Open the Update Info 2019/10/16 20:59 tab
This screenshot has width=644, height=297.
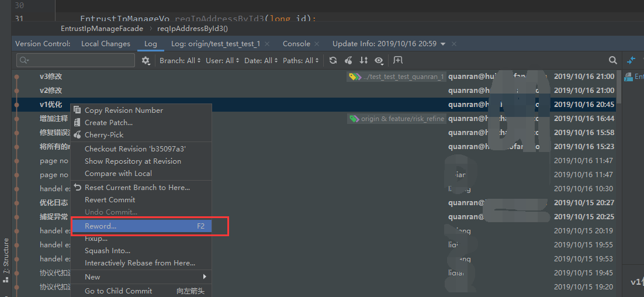pyautogui.click(x=385, y=43)
